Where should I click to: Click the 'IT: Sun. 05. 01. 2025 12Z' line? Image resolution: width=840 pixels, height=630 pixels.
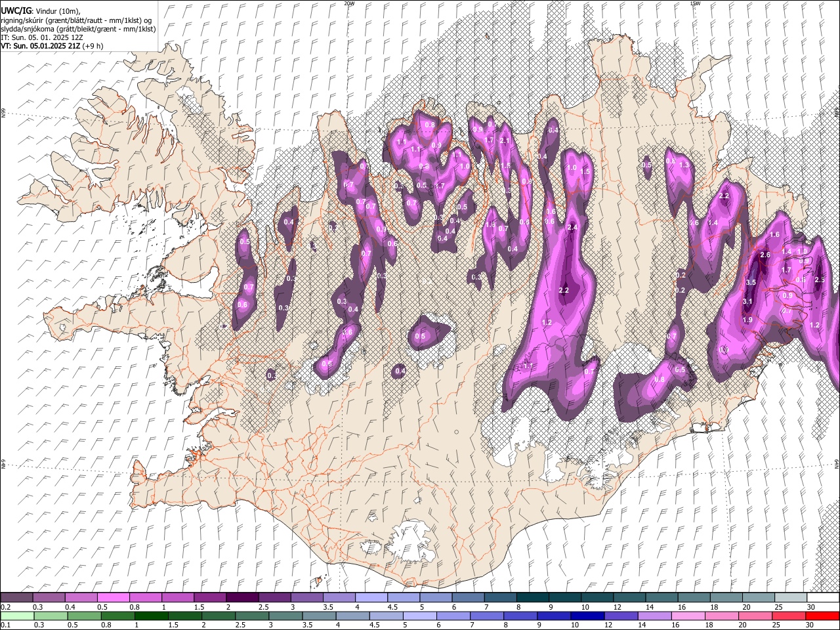(x=42, y=37)
